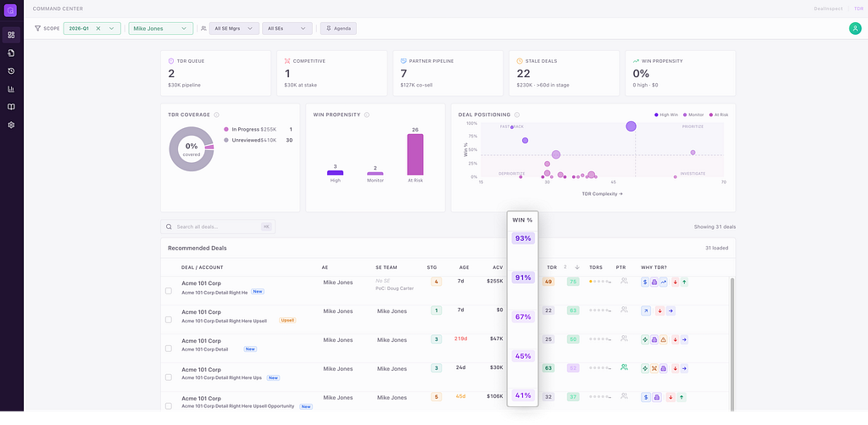Image resolution: width=868 pixels, height=425 pixels.
Task: Click the info icon beside TDR Coverage
Action: (216, 115)
